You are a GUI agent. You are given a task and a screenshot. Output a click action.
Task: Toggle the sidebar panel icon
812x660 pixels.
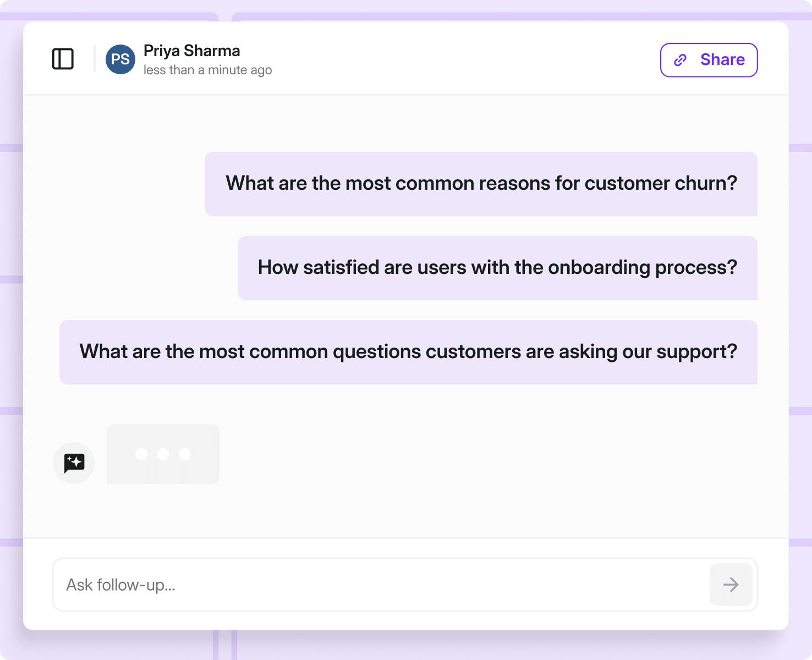click(x=63, y=59)
